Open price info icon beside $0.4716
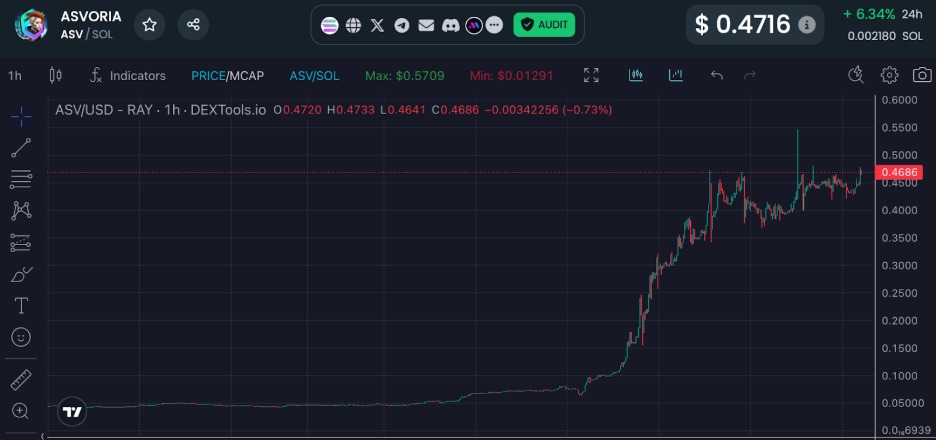The height and width of the screenshot is (440, 937). [x=807, y=25]
